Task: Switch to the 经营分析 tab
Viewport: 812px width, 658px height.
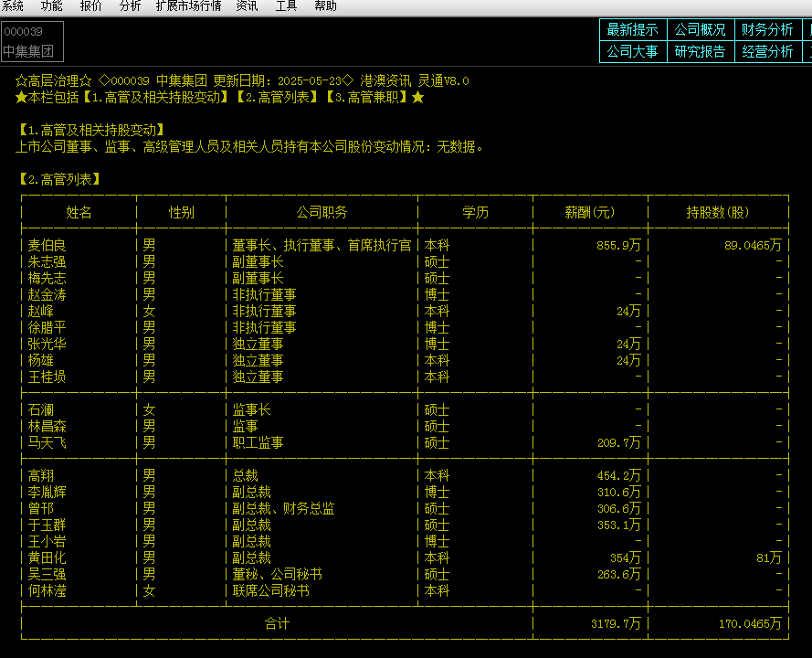Action: (x=767, y=51)
